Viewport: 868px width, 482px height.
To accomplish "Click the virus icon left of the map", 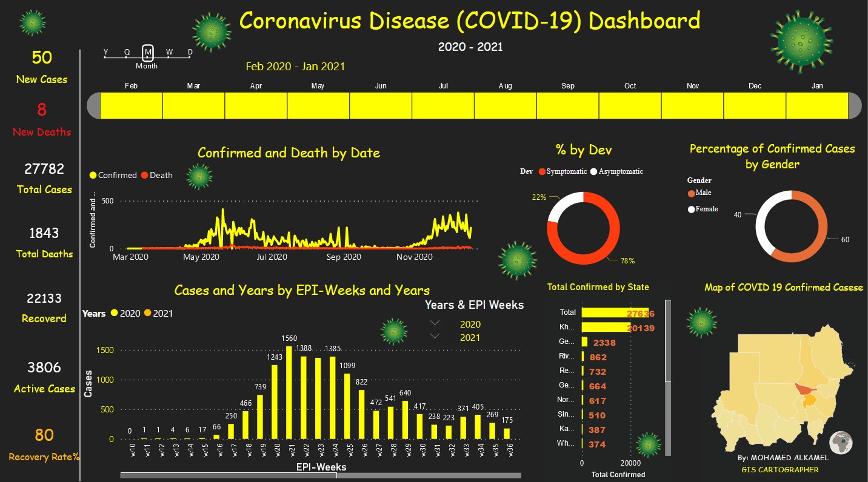I will 703,321.
